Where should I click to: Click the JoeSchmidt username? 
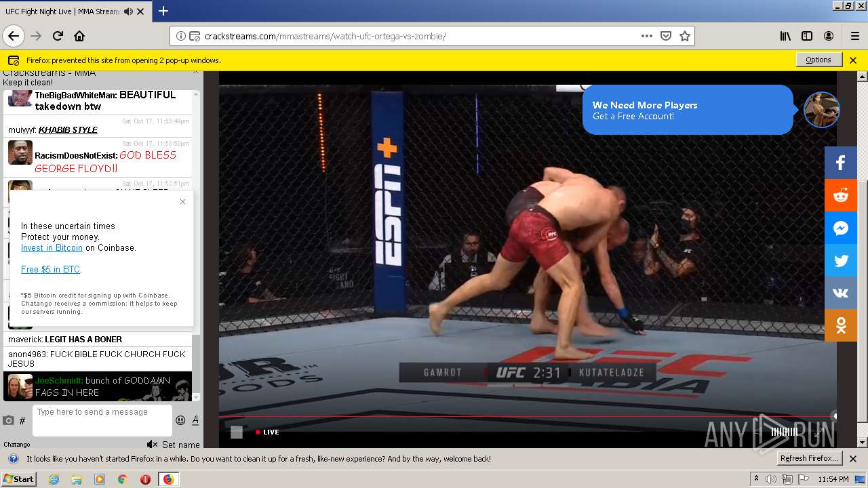coord(58,380)
